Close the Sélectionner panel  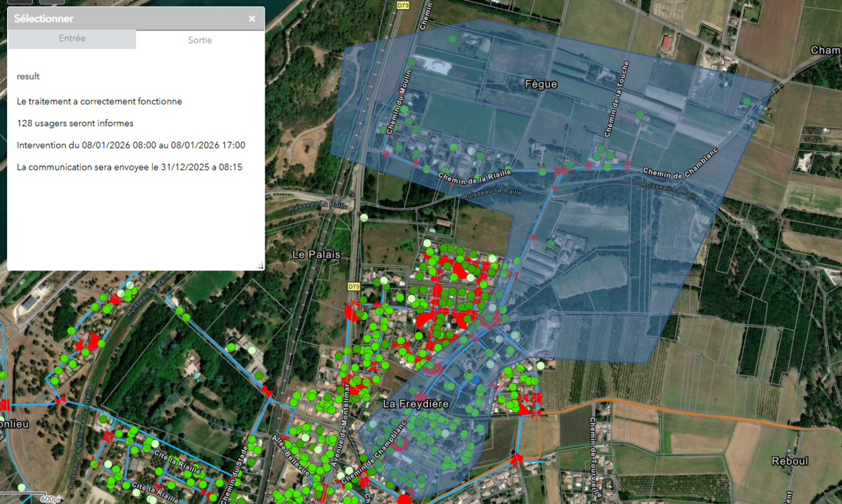252,19
